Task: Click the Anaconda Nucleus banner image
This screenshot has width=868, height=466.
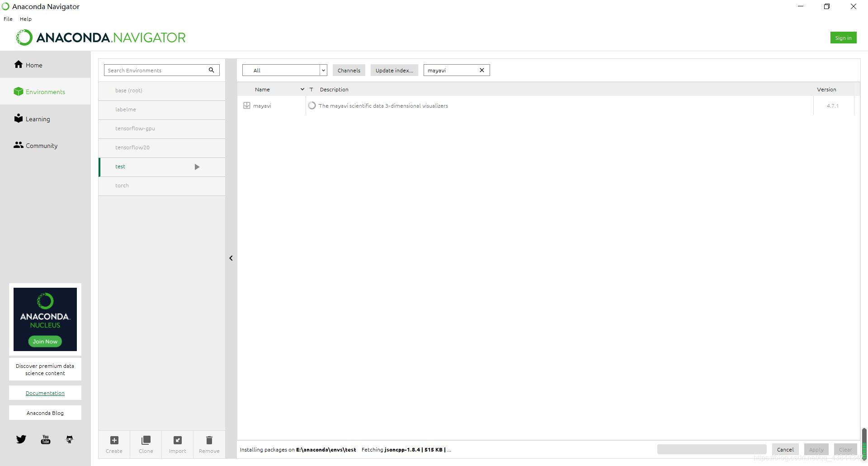Action: [x=45, y=319]
